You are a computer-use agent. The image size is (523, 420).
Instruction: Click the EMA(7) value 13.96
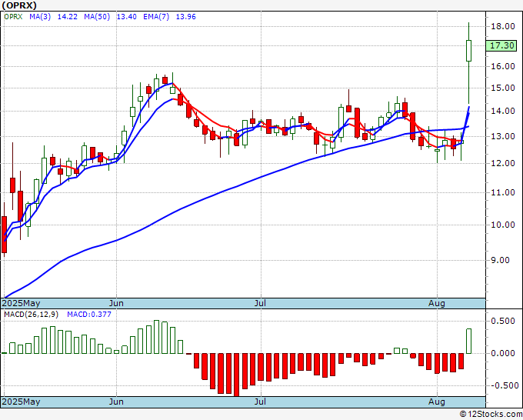[x=186, y=17]
